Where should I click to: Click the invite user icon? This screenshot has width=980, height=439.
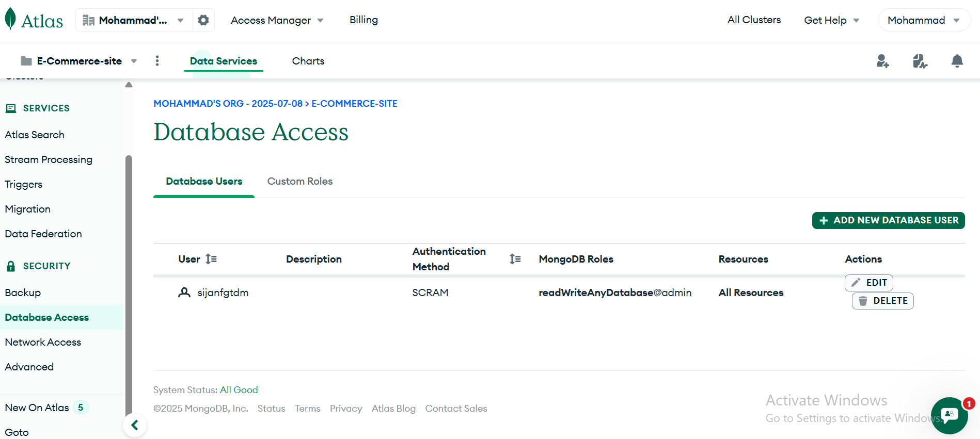pos(882,61)
